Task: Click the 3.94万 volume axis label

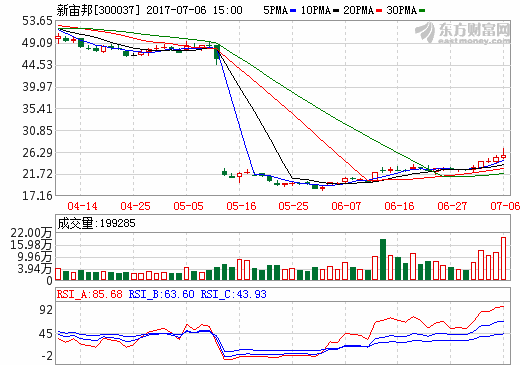Action: click(x=35, y=269)
